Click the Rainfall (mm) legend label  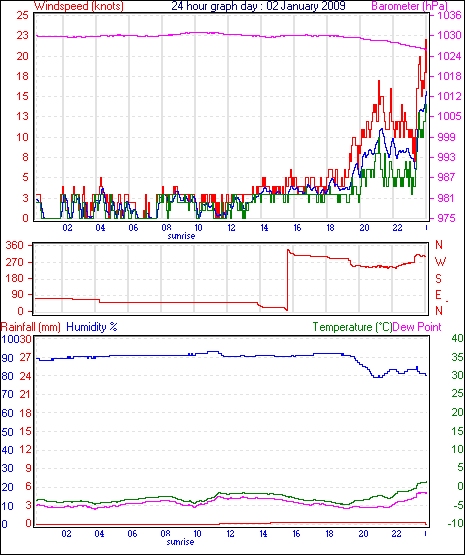click(x=31, y=327)
